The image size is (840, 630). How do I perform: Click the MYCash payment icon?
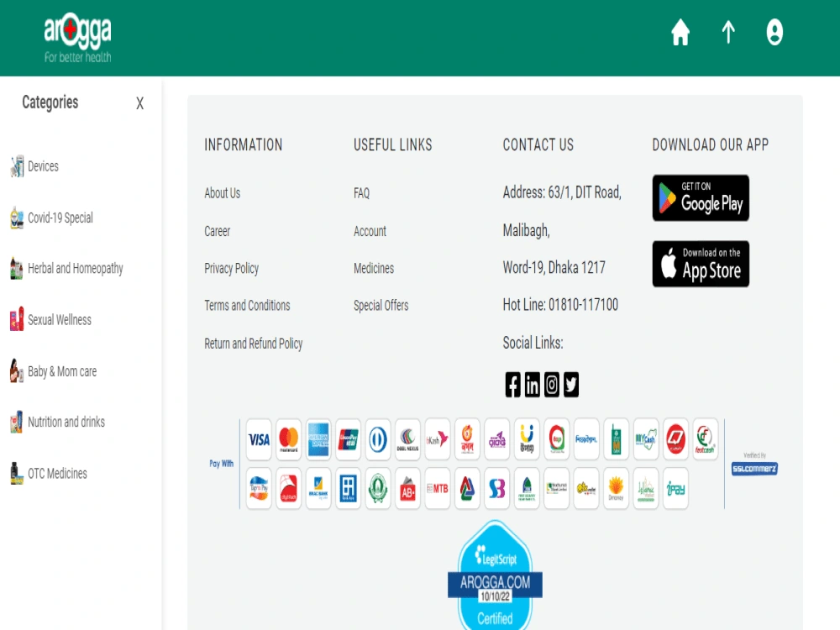[645, 440]
